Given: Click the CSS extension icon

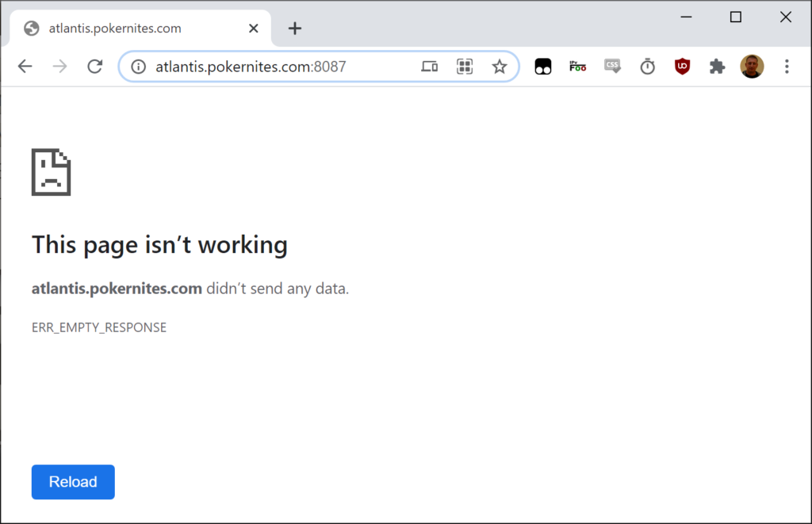Looking at the screenshot, I should [x=612, y=67].
